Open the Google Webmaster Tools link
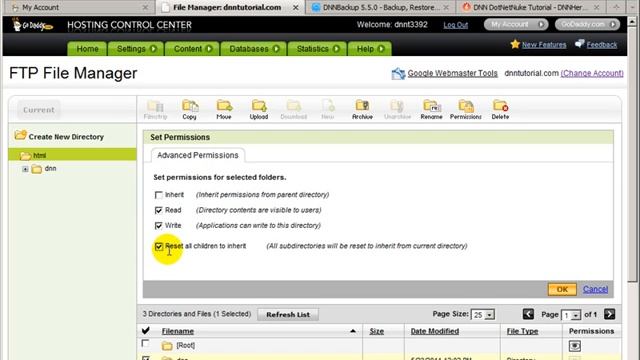The image size is (640, 360). click(452, 73)
